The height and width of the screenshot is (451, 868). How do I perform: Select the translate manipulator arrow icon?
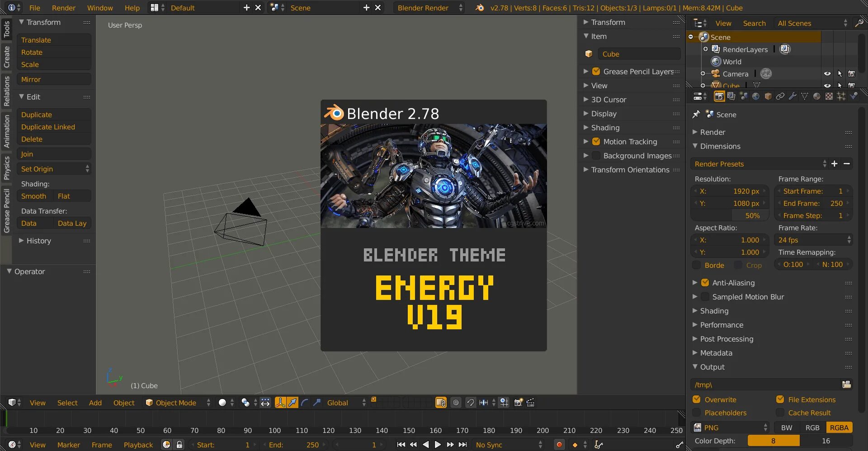292,403
